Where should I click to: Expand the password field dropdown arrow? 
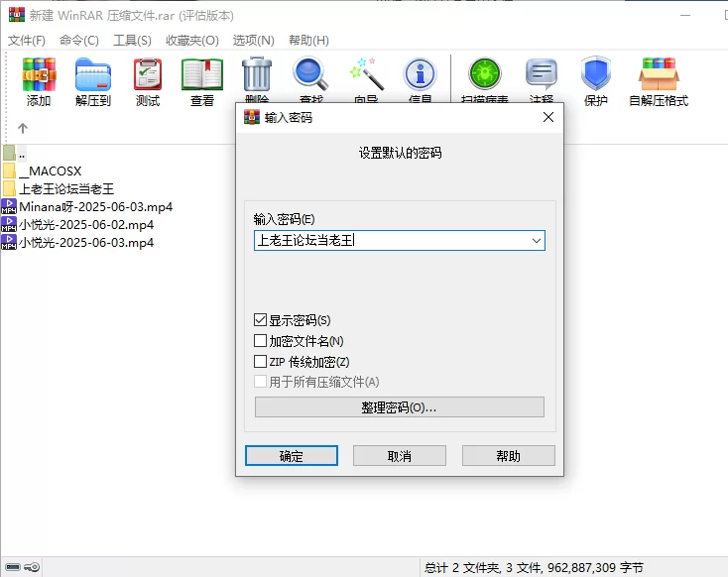pyautogui.click(x=536, y=240)
